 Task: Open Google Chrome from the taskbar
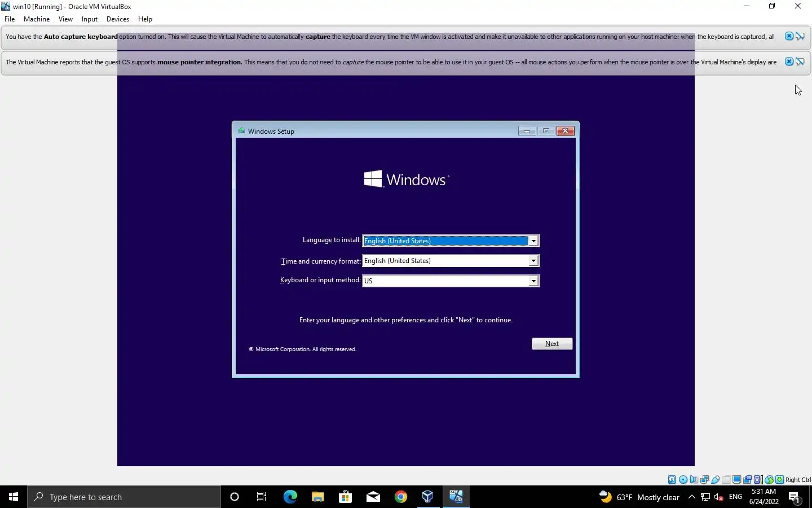(x=401, y=497)
